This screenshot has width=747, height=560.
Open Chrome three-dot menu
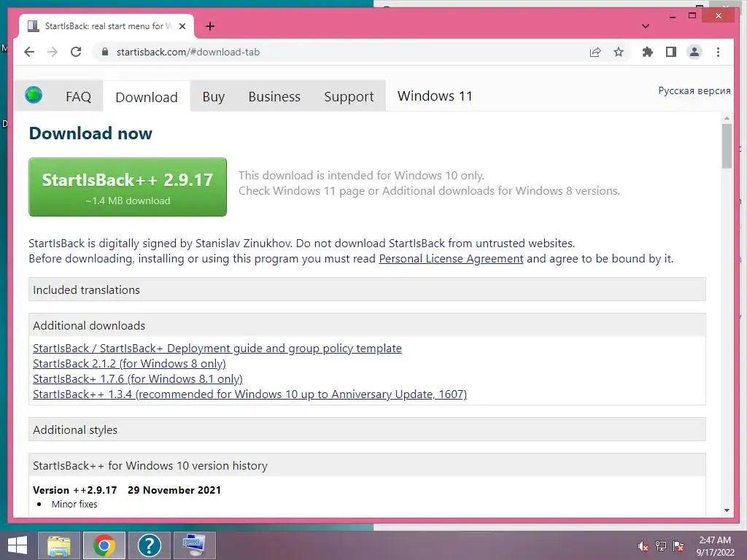click(718, 52)
